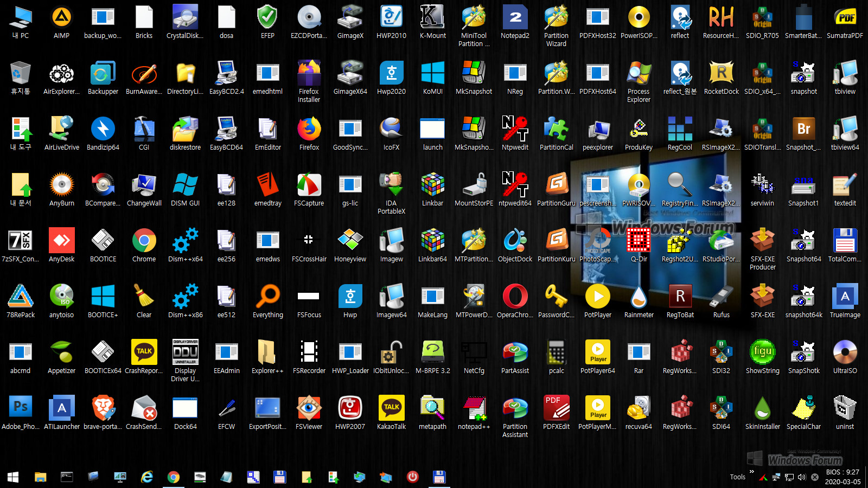The image size is (868, 488).
Task: Open the Firefox browser shortcut
Action: pos(309,134)
